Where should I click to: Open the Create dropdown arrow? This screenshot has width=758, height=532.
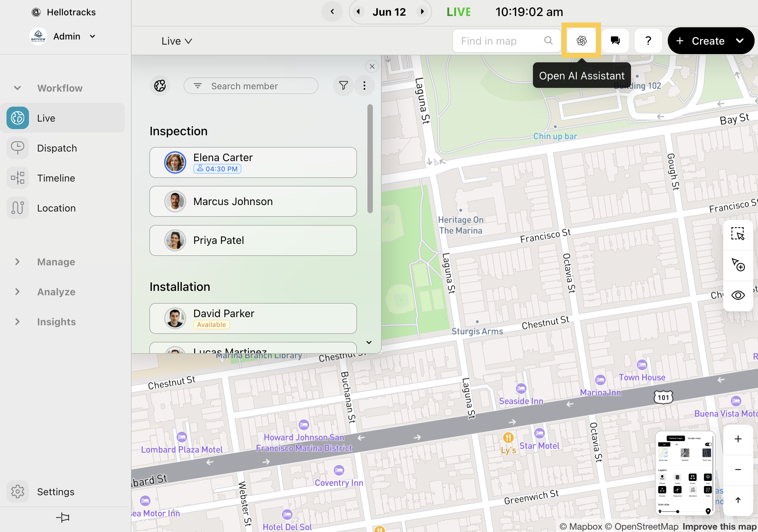click(740, 41)
